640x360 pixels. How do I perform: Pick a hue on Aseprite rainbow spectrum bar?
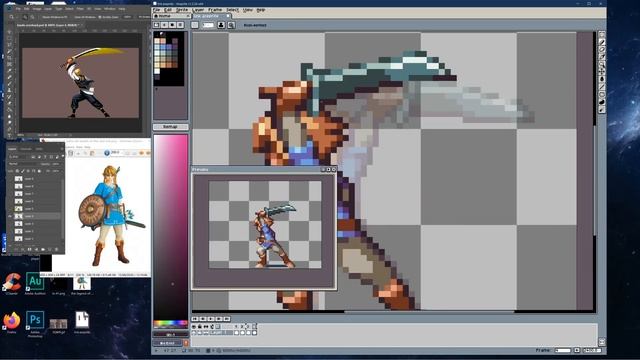171,324
